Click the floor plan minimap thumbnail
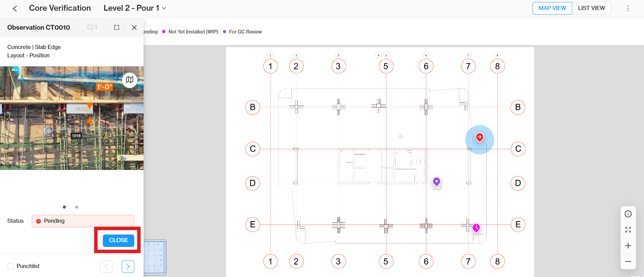 coord(155,257)
